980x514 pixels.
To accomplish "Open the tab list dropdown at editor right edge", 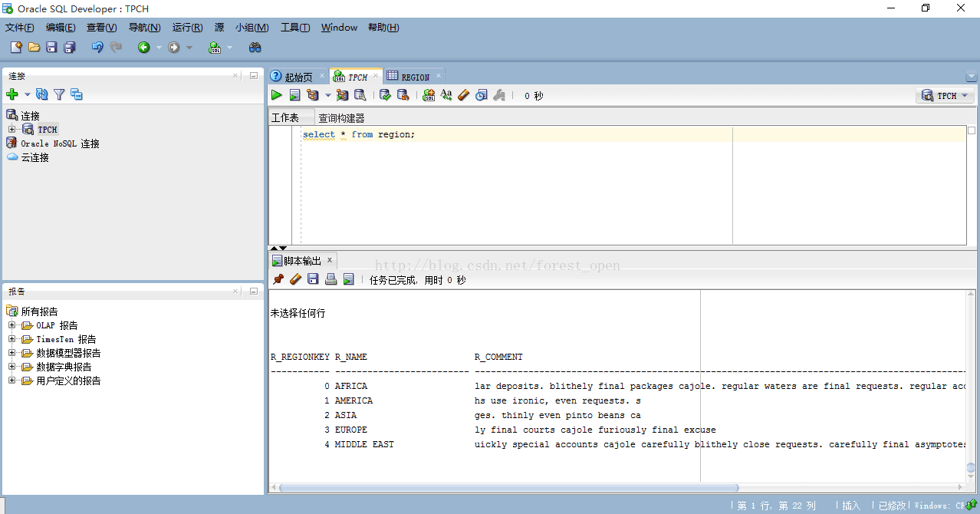I will (x=972, y=77).
